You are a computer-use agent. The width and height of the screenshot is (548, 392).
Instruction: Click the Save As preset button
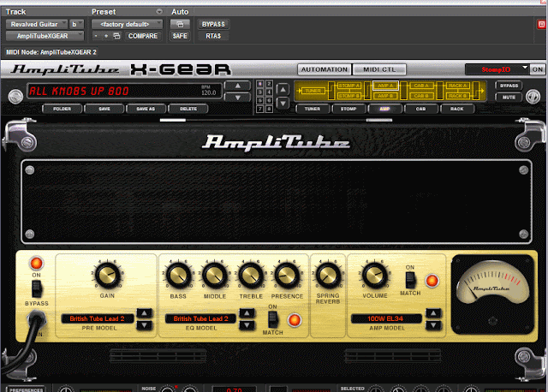click(x=146, y=109)
